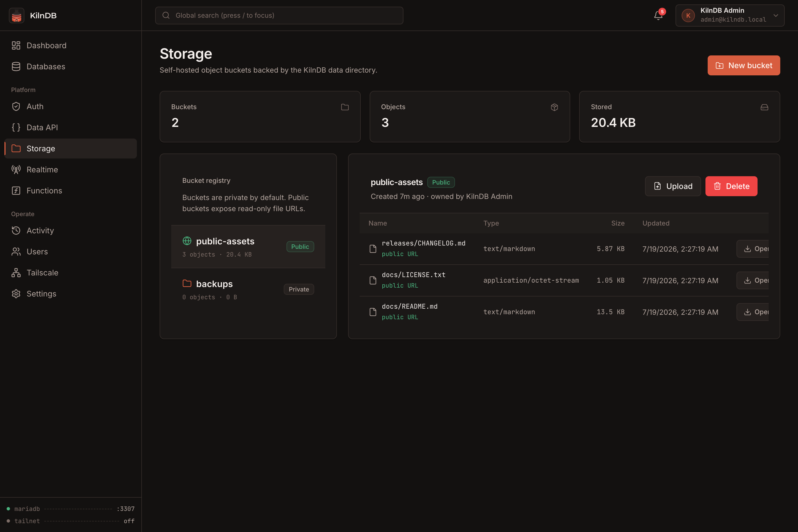Select the backups bucket row
This screenshot has height=532, width=798.
[248, 289]
